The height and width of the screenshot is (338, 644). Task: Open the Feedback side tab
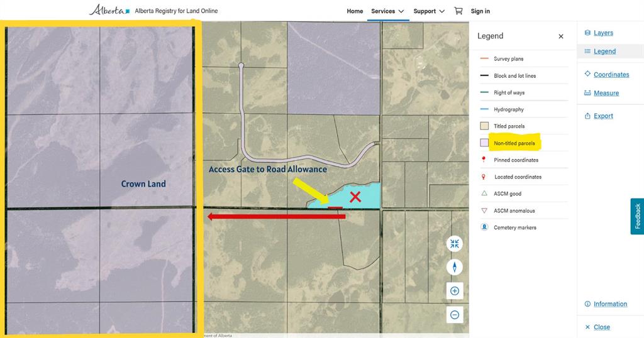638,216
